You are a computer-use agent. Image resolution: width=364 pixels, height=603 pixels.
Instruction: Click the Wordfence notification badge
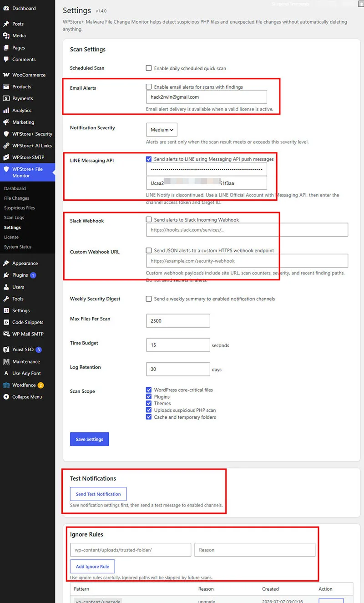[40, 385]
